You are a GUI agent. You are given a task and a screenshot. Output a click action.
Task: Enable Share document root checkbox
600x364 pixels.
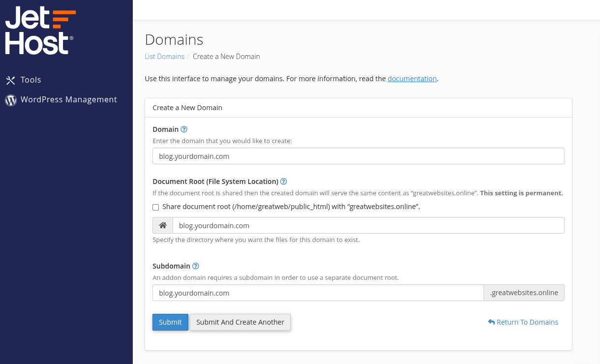pos(156,207)
